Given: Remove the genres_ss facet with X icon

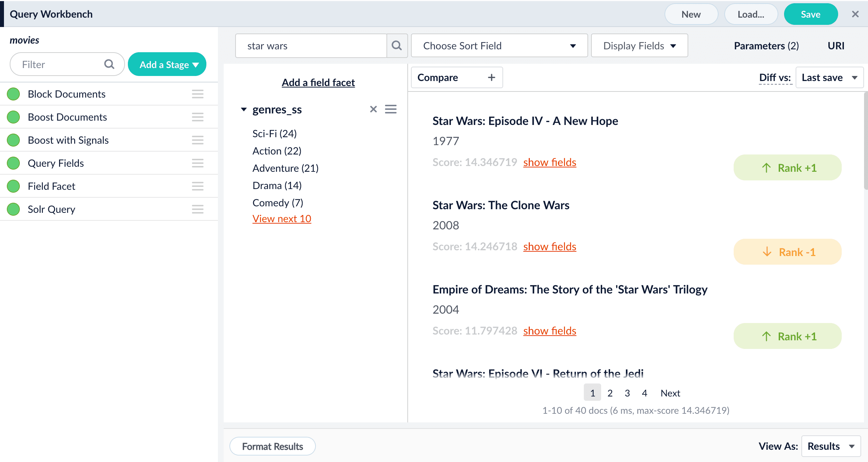Looking at the screenshot, I should tap(373, 109).
